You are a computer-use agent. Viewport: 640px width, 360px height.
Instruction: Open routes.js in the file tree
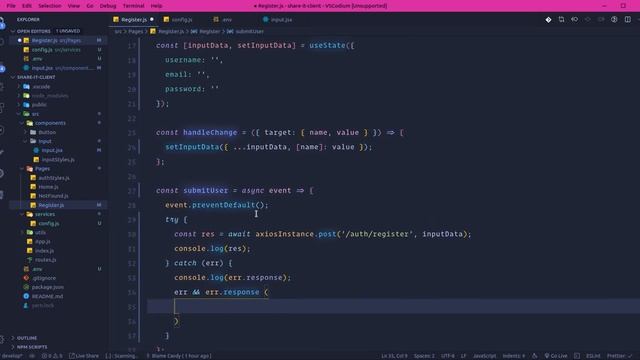pyautogui.click(x=46, y=260)
